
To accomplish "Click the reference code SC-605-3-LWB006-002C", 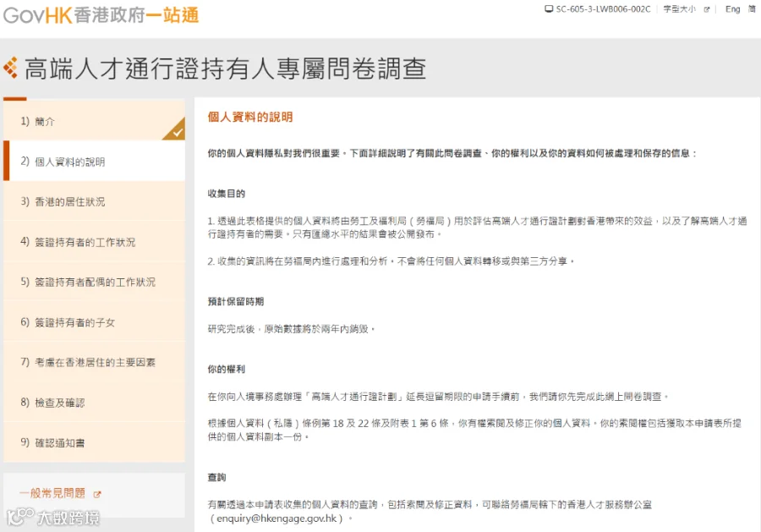I will (603, 8).
